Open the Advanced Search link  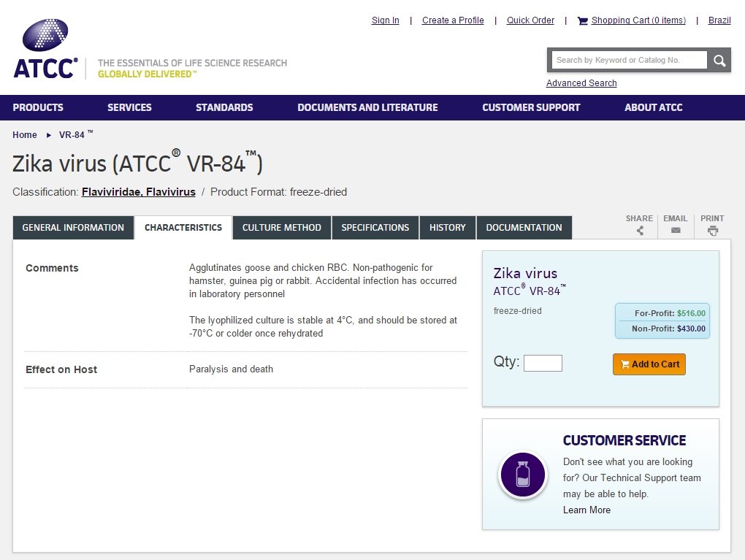(x=581, y=83)
